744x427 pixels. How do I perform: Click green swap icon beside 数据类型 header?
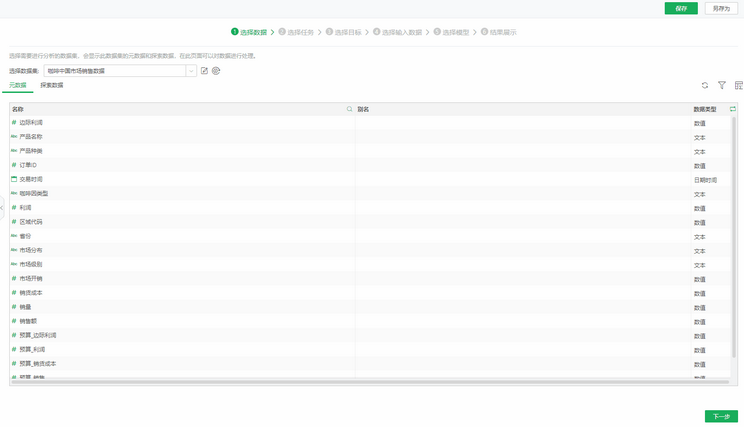pos(732,109)
